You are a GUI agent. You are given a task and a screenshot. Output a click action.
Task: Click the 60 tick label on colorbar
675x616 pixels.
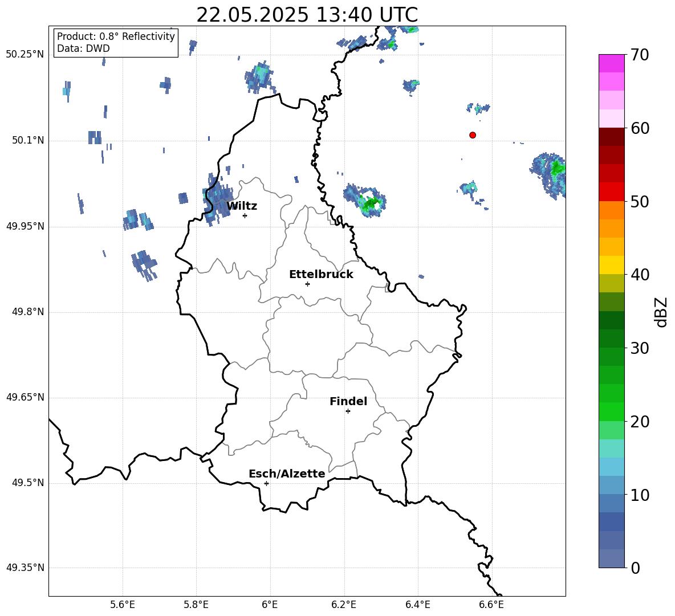pyautogui.click(x=640, y=128)
